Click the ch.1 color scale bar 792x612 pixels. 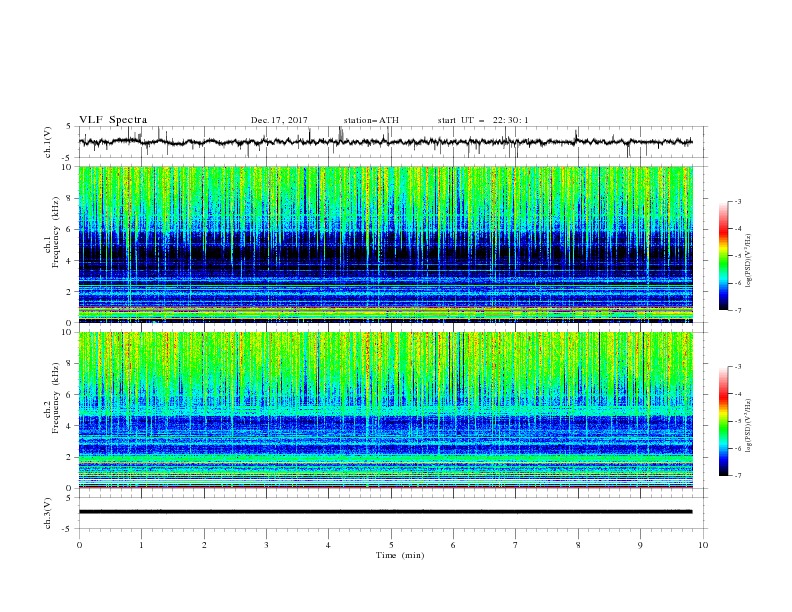pos(724,256)
